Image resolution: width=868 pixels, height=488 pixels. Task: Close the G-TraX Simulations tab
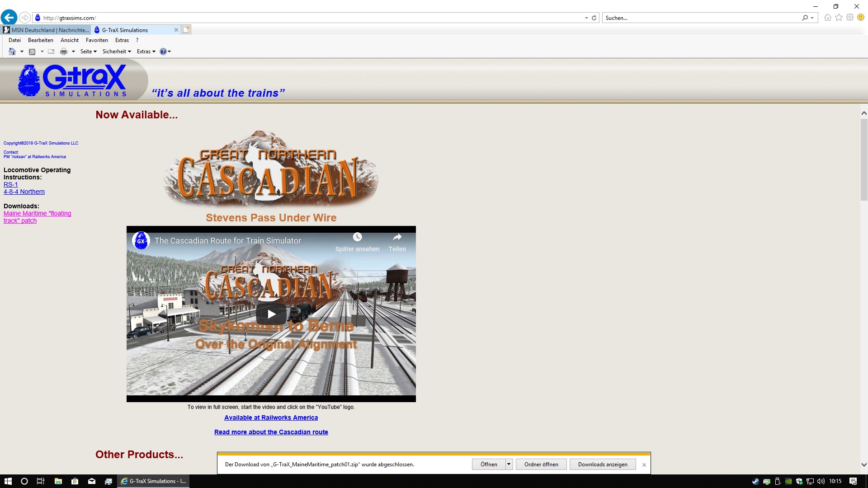point(176,30)
